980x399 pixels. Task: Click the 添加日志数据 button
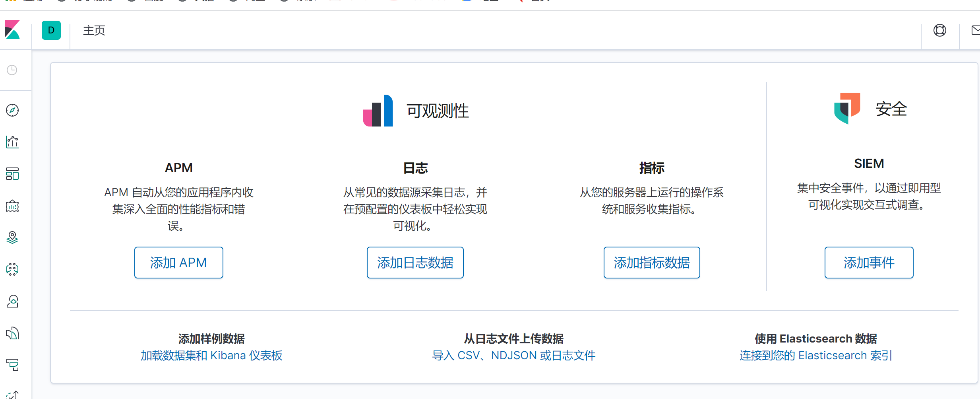click(x=415, y=262)
